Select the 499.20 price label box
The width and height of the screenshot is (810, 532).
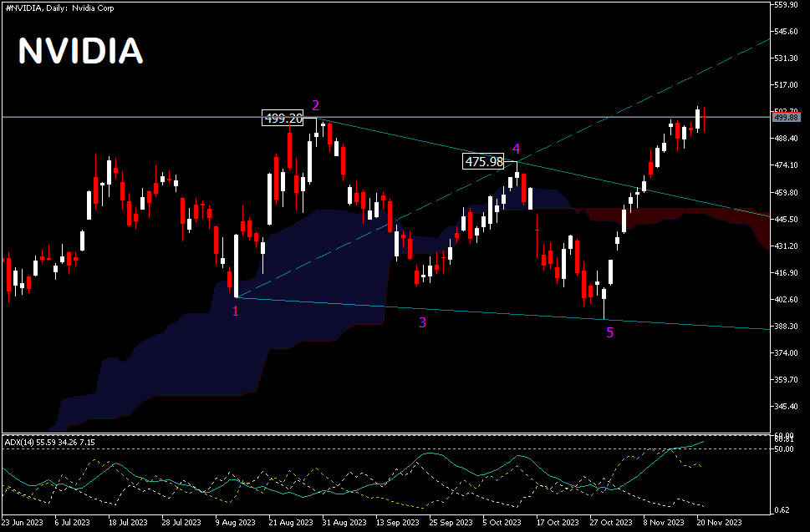click(x=283, y=119)
